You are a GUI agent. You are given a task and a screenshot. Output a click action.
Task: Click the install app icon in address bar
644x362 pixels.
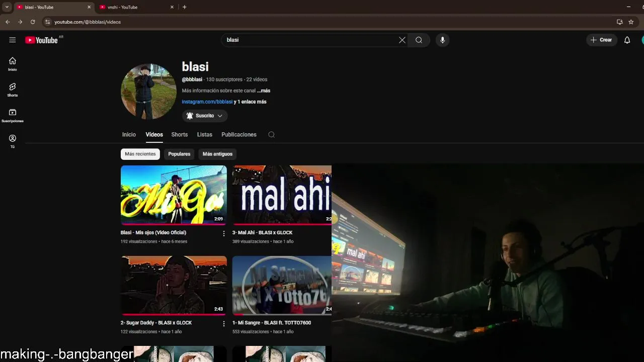pos(620,22)
